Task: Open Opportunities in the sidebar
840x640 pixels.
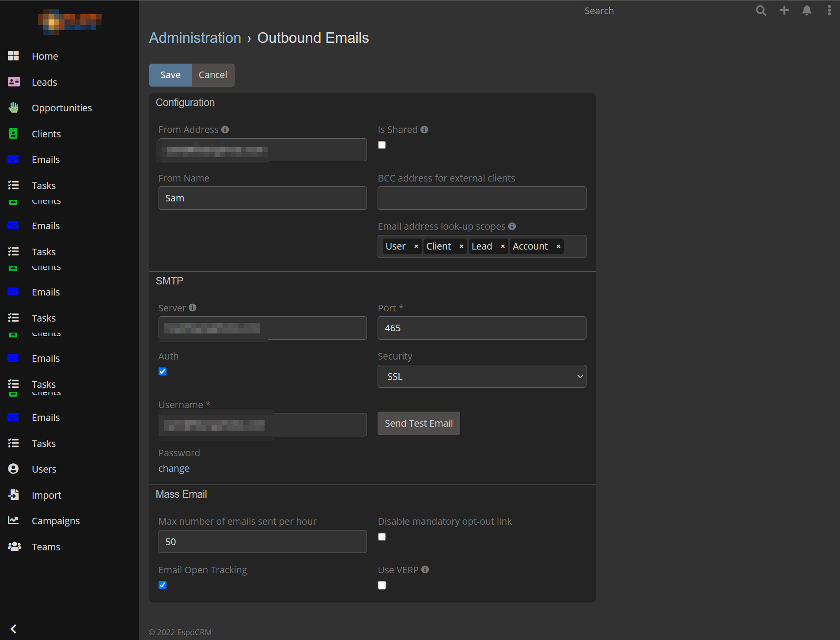Action: [x=61, y=108]
